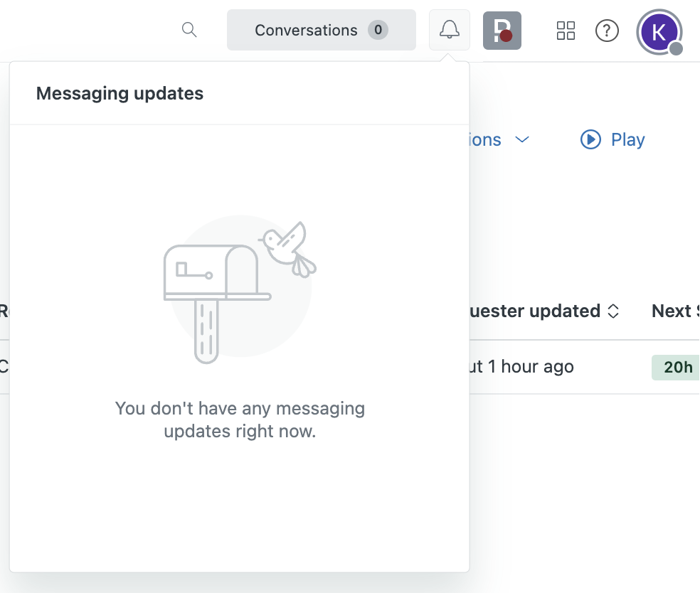
Task: Click the Play circle icon
Action: pyautogui.click(x=590, y=139)
